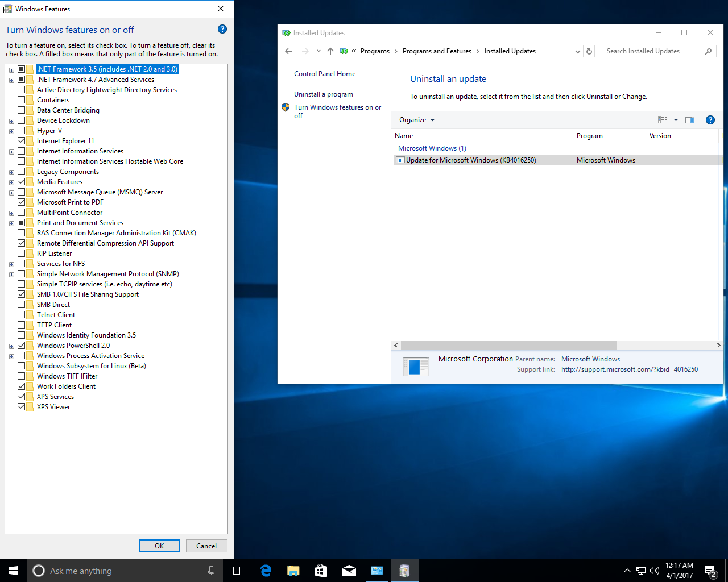Open the Windows Start menu
This screenshot has height=582, width=728.
(14, 571)
